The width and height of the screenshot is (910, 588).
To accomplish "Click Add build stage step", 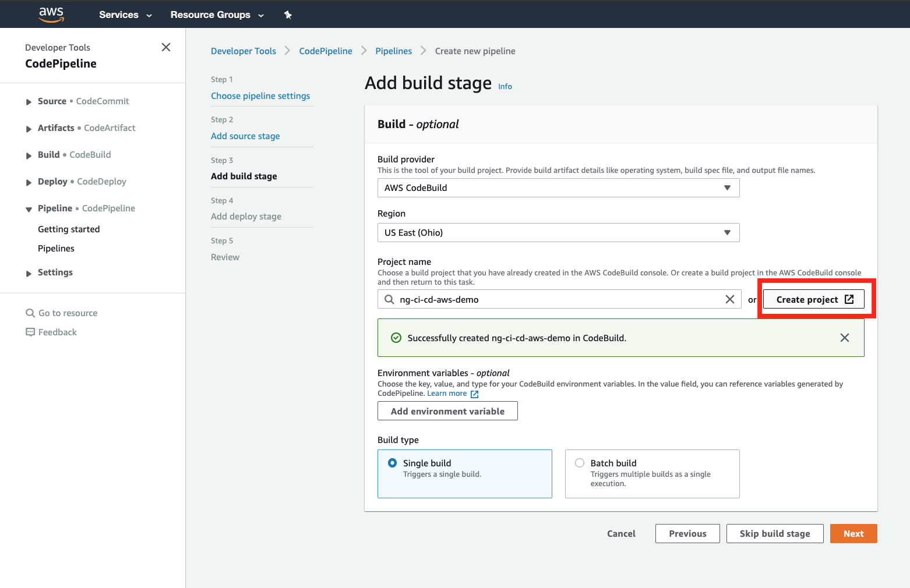I will [244, 176].
